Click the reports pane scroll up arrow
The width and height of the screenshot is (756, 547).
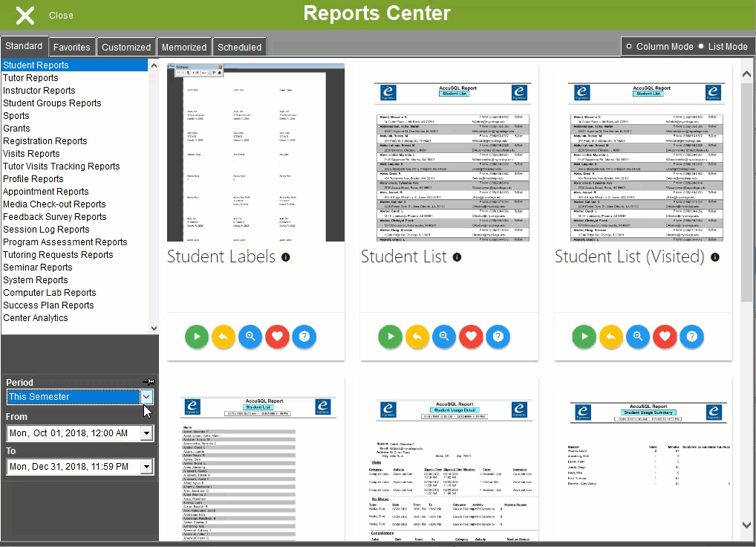click(x=746, y=74)
